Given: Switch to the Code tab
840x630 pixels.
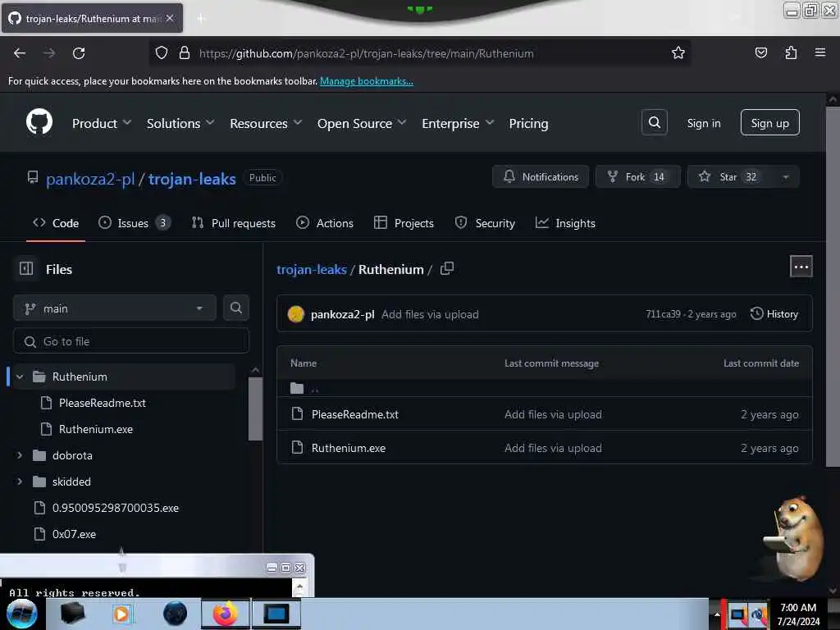Looking at the screenshot, I should [x=56, y=223].
